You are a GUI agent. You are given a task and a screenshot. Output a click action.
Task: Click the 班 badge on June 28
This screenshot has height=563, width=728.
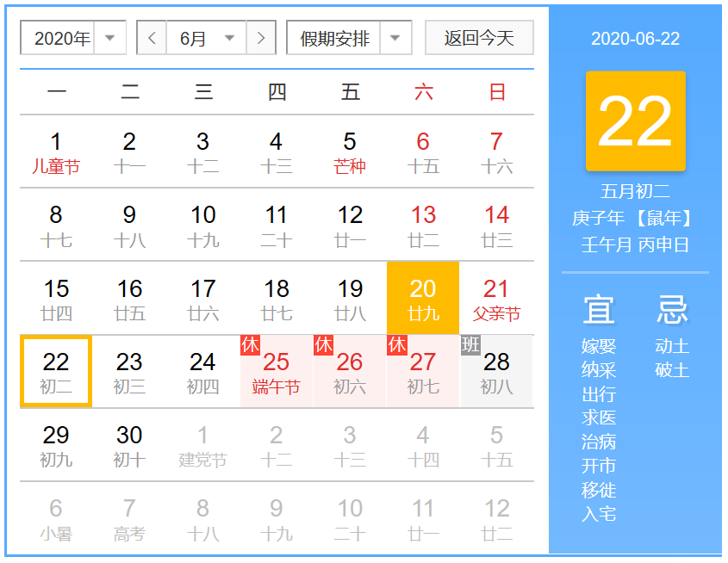pyautogui.click(x=470, y=345)
